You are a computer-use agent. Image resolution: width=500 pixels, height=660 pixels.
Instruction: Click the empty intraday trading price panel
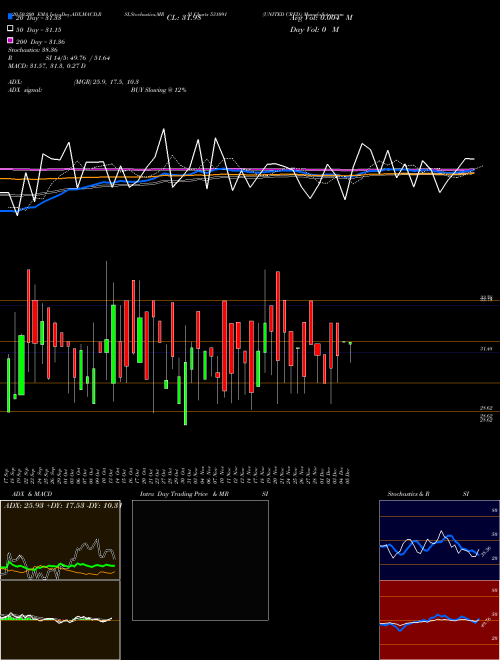click(200, 560)
